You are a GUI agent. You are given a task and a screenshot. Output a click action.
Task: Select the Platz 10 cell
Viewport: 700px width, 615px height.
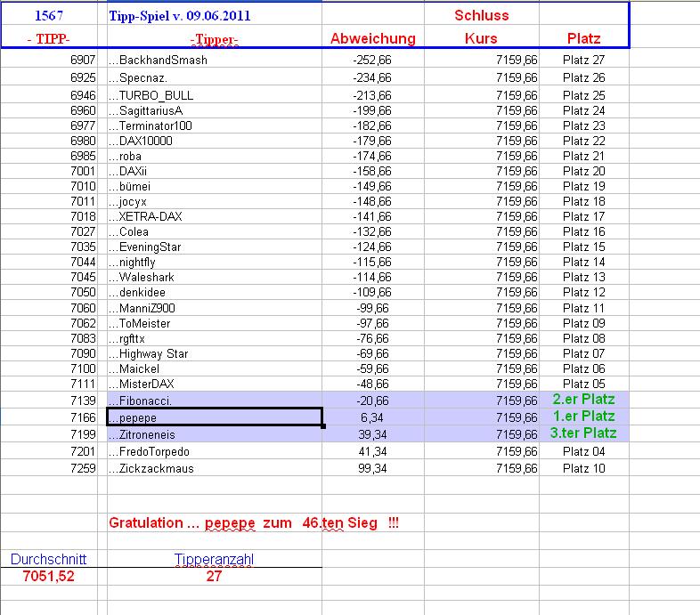(x=584, y=468)
